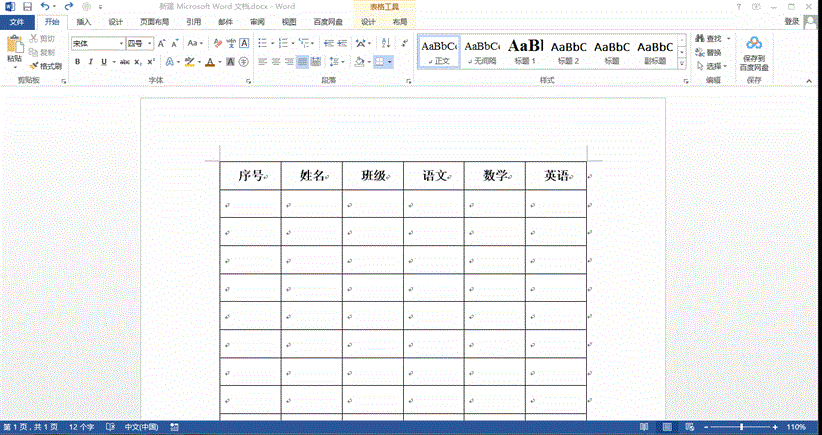Switch to the 插入 (Insert) ribbon tab
Viewport: 822px width, 435px height.
pyautogui.click(x=84, y=21)
